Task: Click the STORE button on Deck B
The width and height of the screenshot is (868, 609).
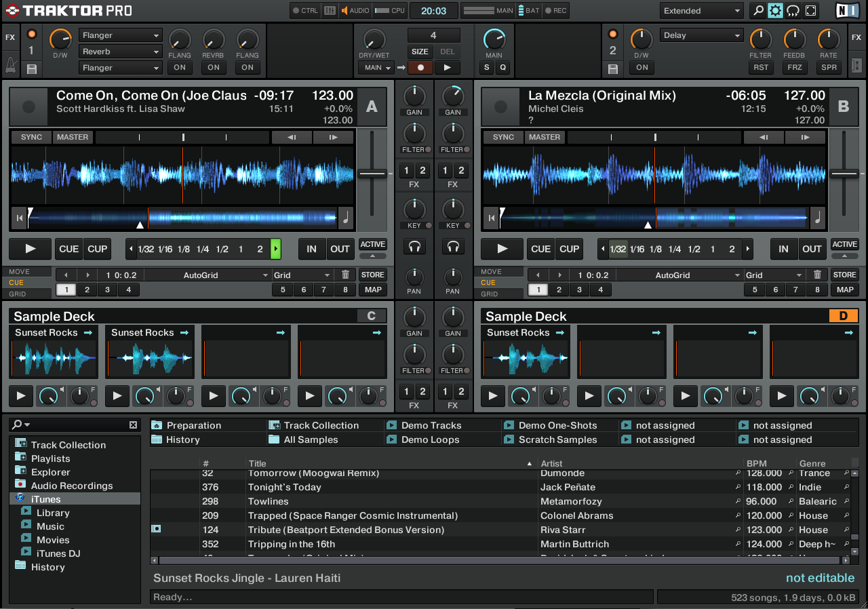Action: pyautogui.click(x=845, y=275)
